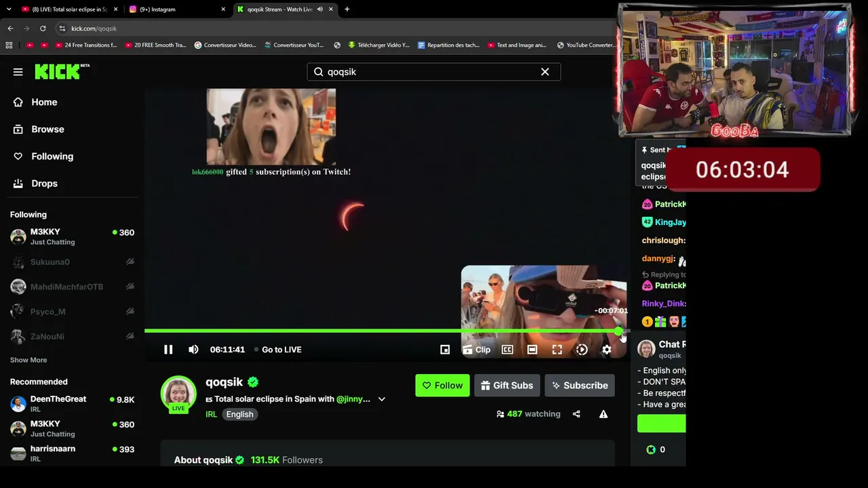Click the address bar URL
Screen dimensions: 868x488
click(x=94, y=28)
